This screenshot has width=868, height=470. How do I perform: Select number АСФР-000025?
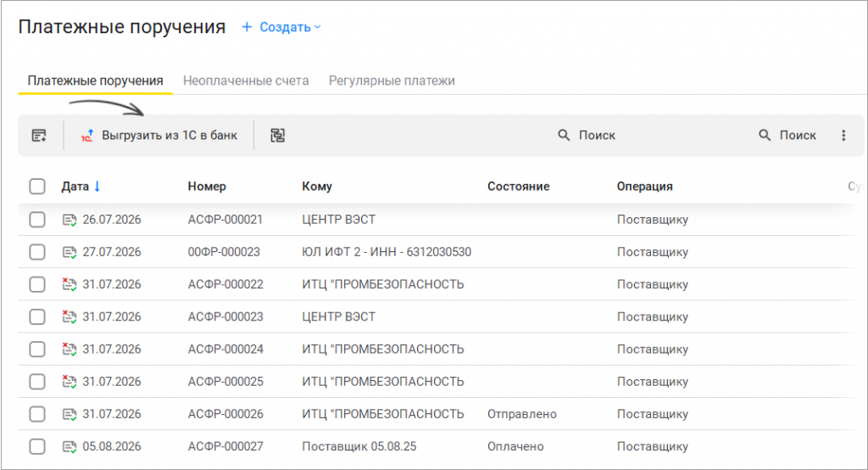pos(225,381)
